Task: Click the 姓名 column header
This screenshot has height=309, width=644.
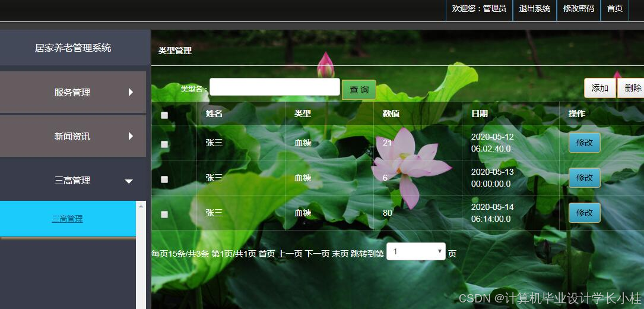Action: 214,113
